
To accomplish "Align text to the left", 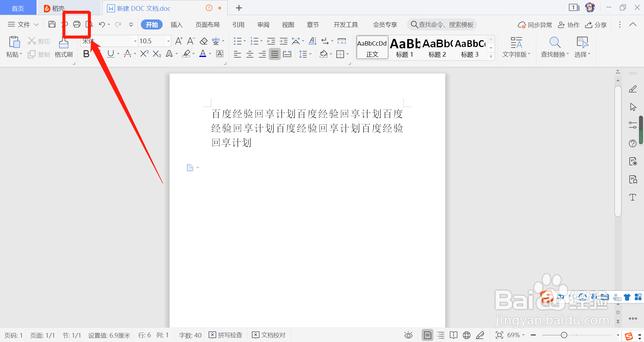I will point(237,54).
